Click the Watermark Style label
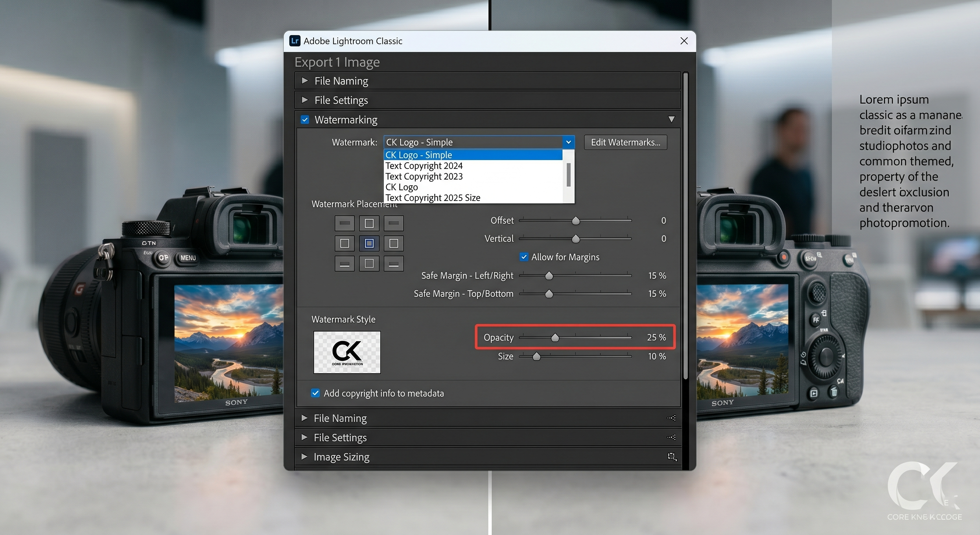Image resolution: width=980 pixels, height=535 pixels. coord(343,319)
